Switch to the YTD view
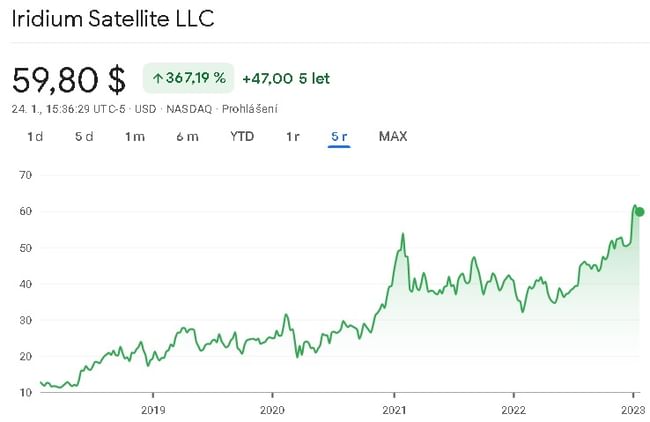 point(242,136)
